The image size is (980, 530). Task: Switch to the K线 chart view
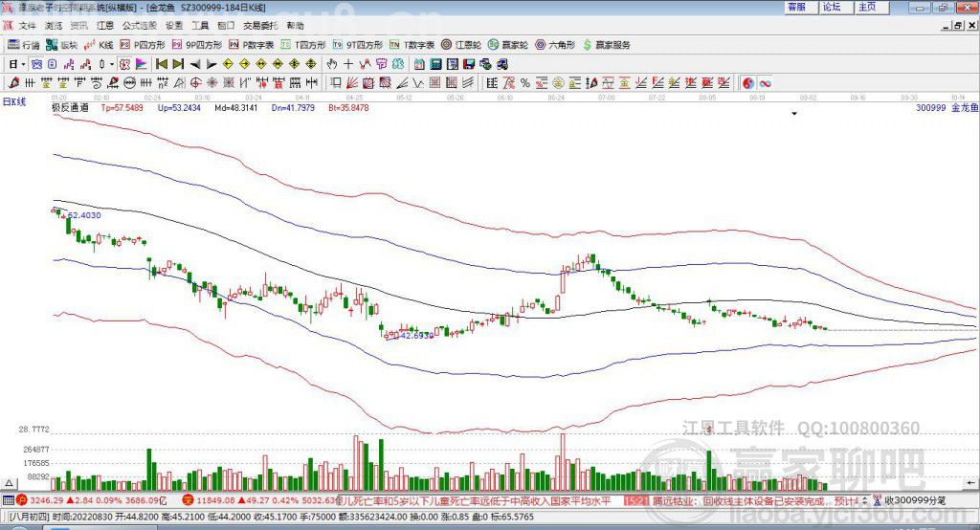tap(99, 45)
